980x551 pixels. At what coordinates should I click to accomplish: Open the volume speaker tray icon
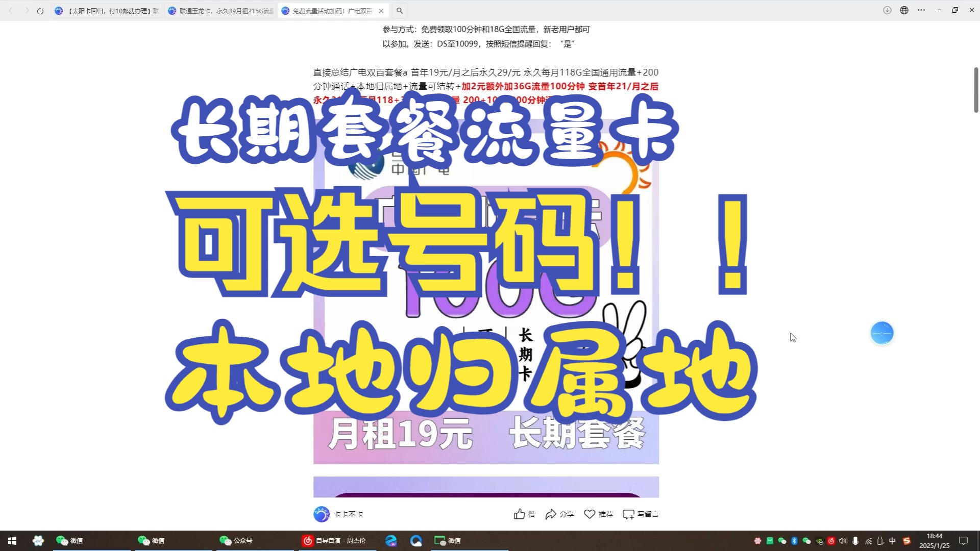(x=843, y=541)
